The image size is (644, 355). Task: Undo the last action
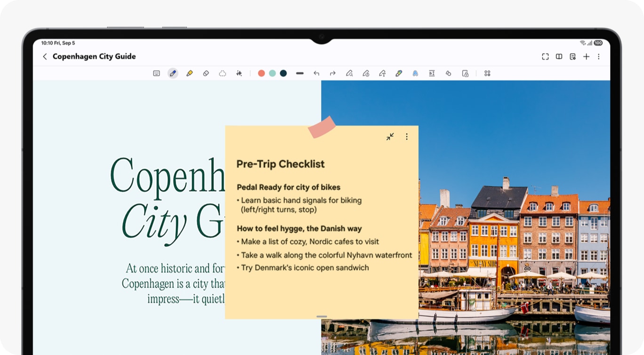tap(316, 73)
